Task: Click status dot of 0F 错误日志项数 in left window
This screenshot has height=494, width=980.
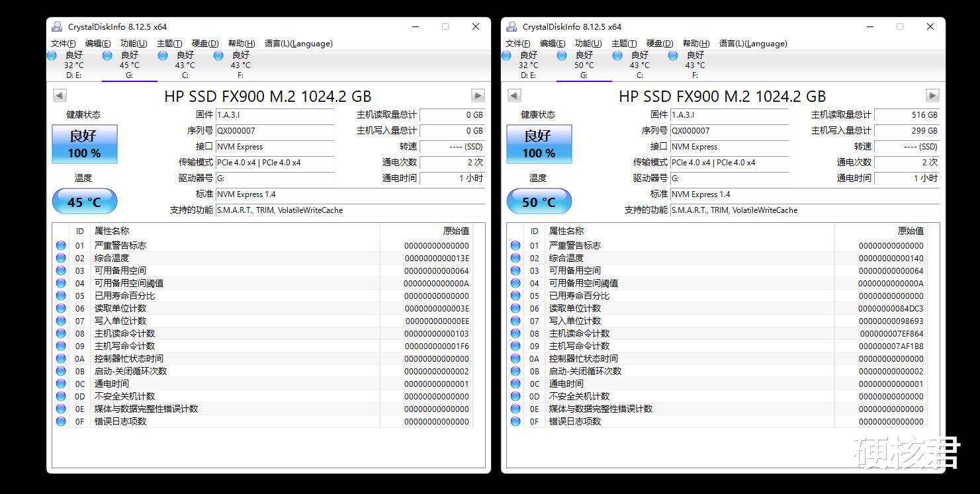Action: pyautogui.click(x=61, y=421)
